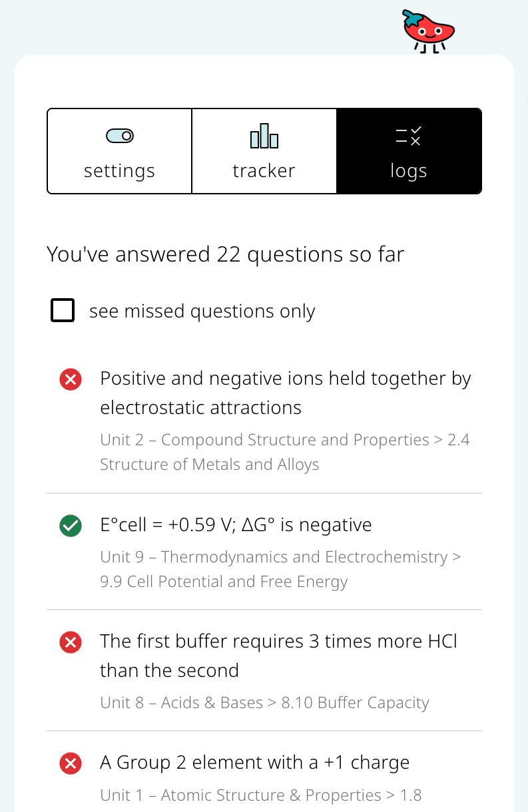
Task: Uncheck the missed questions filter checkbox
Action: click(x=63, y=310)
